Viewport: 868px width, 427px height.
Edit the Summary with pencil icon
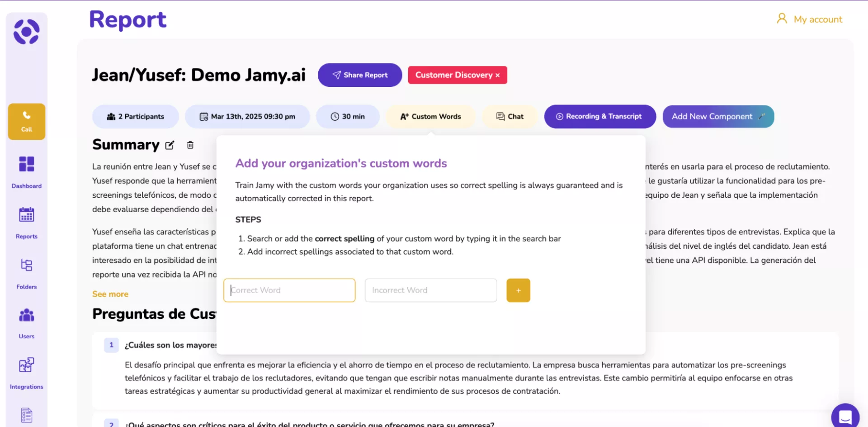coord(170,145)
